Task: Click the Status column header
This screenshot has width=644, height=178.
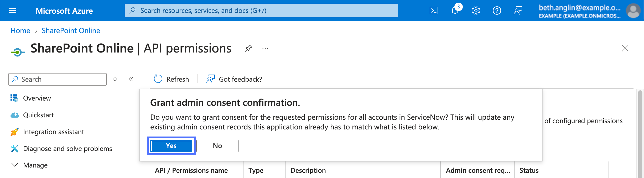Action: tap(529, 170)
